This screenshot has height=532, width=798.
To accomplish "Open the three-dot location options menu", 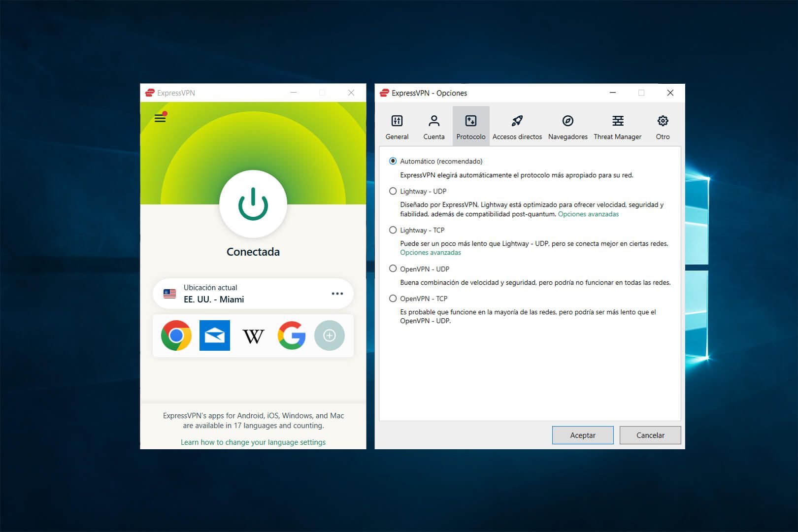I will point(337,294).
